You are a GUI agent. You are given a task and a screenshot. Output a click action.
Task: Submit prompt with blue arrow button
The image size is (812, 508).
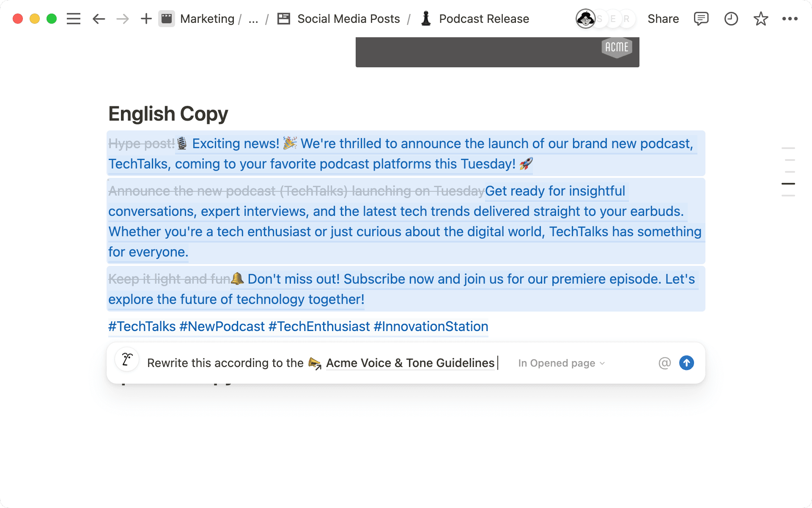coord(686,363)
